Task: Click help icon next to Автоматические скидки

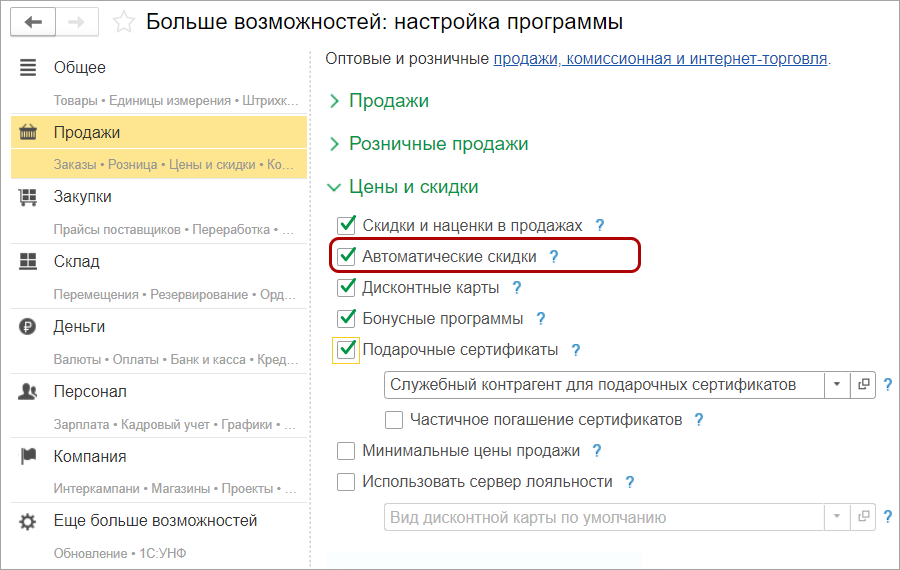Action: click(554, 257)
